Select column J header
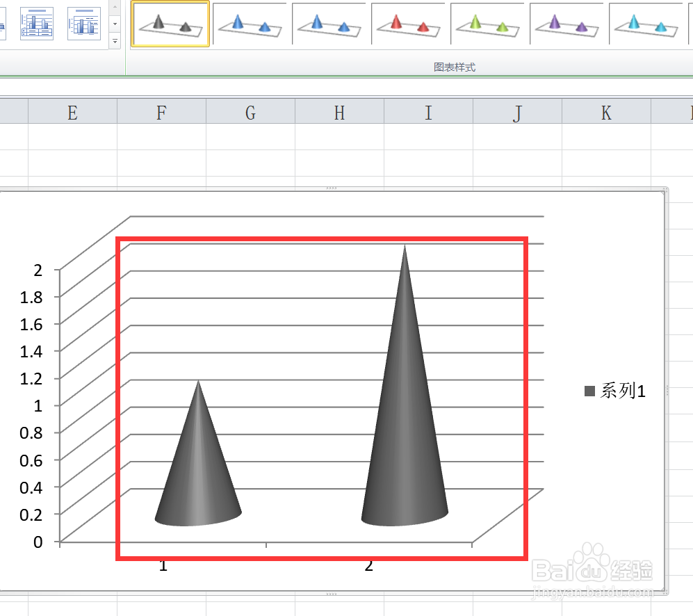 518,113
